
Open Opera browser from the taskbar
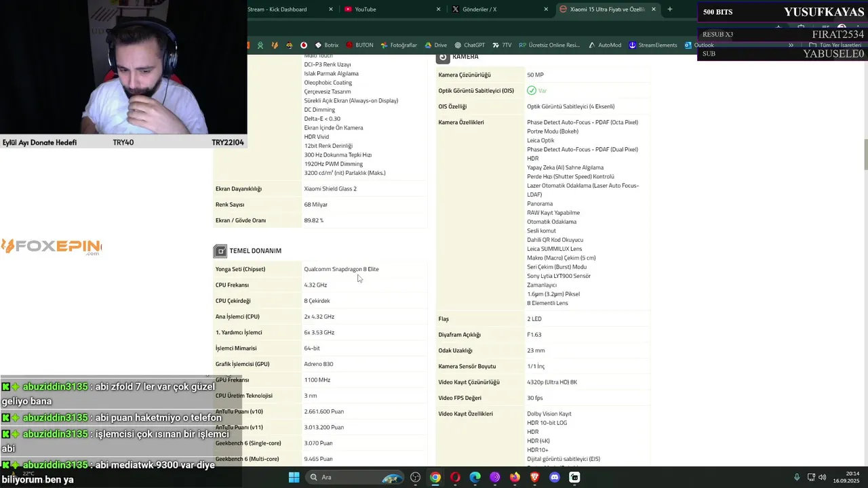tap(455, 477)
